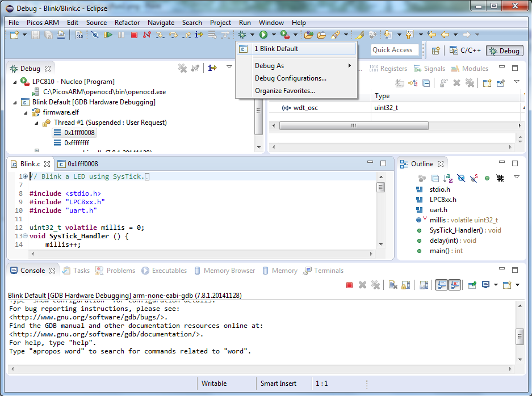Toggle Hide Inactive Elements in Outline toolbar
Image resolution: width=532 pixels, height=396 pixels.
[500, 178]
